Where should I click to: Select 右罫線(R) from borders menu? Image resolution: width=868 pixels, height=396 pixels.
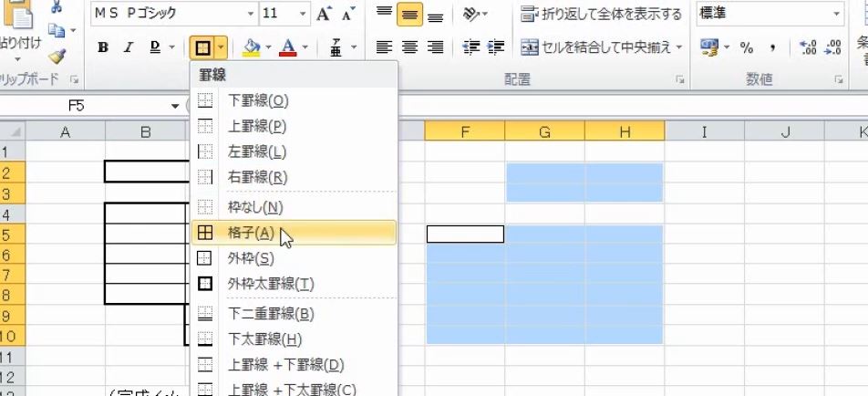pos(294,177)
